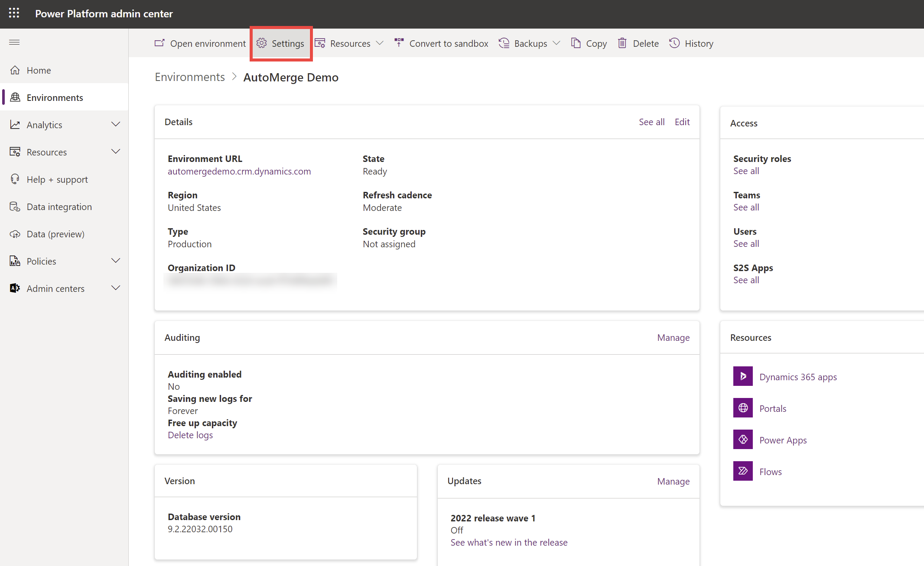Click the 2022 release wave 1 heading
924x566 pixels.
(493, 518)
